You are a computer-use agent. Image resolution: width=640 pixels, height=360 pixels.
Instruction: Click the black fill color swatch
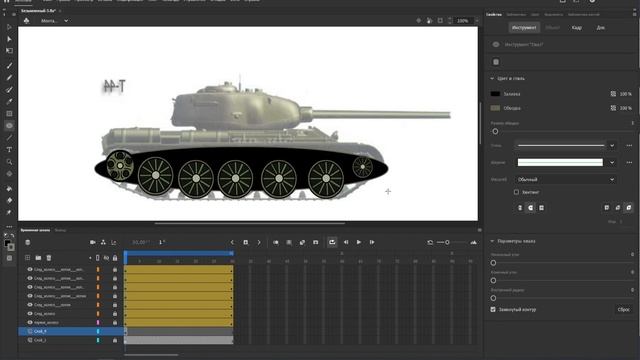pos(495,94)
